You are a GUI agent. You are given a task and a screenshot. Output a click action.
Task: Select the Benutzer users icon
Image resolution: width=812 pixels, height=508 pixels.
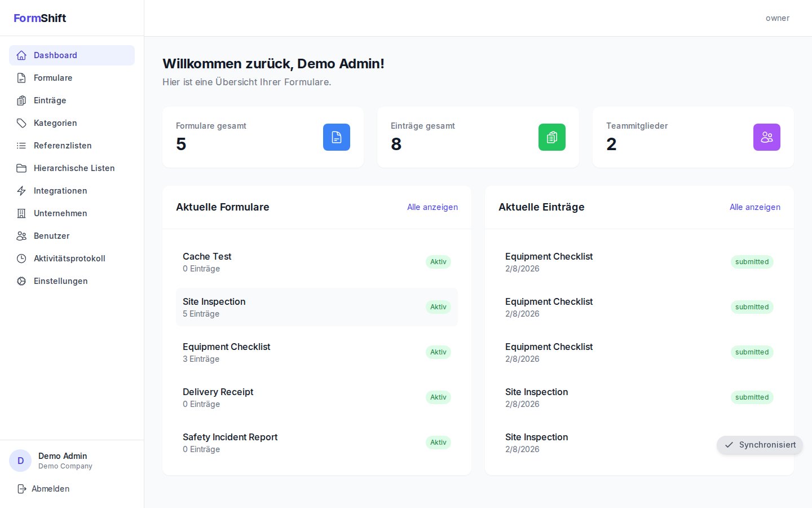[x=21, y=236]
